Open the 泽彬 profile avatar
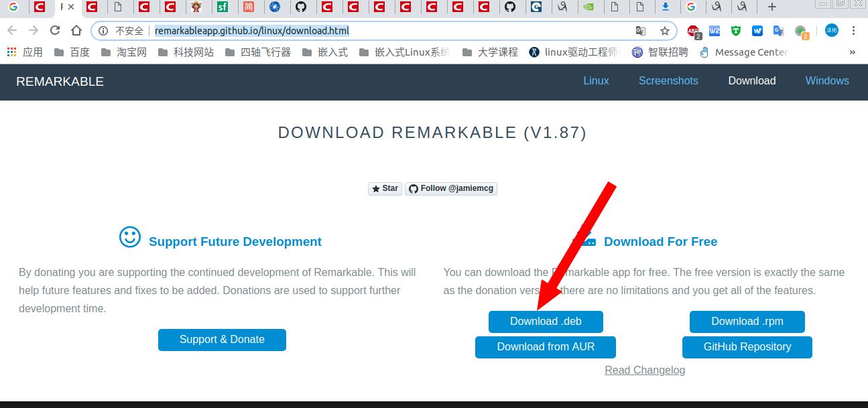868x408 pixels. [832, 30]
